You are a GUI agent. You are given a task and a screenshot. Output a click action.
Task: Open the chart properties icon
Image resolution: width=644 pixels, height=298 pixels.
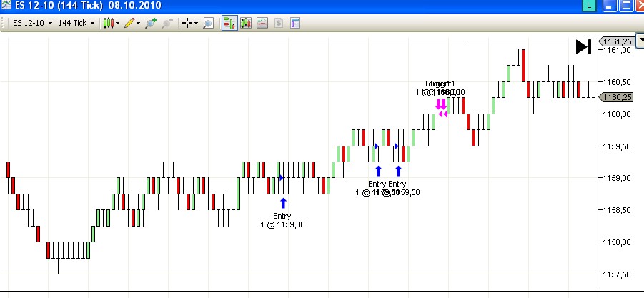click(294, 23)
